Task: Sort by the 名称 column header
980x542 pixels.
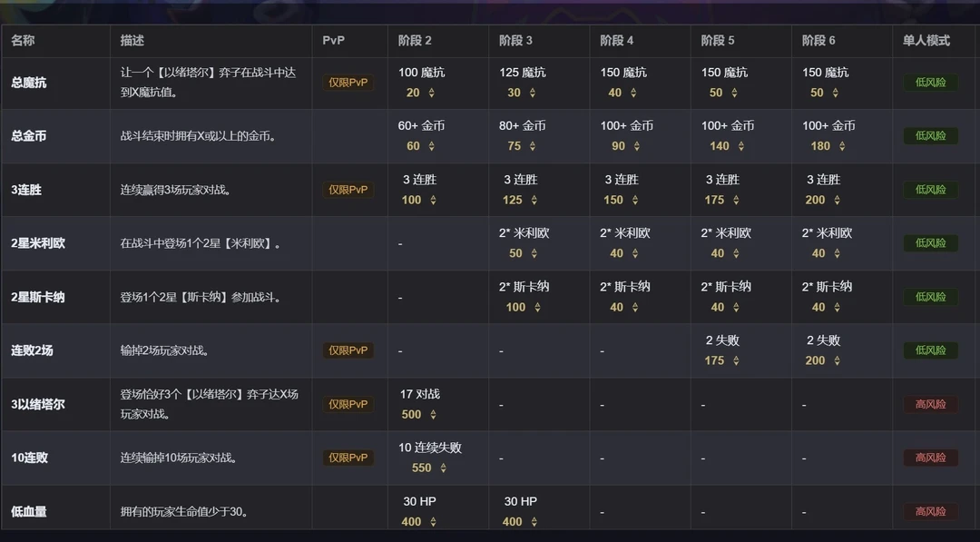Action: pos(23,41)
